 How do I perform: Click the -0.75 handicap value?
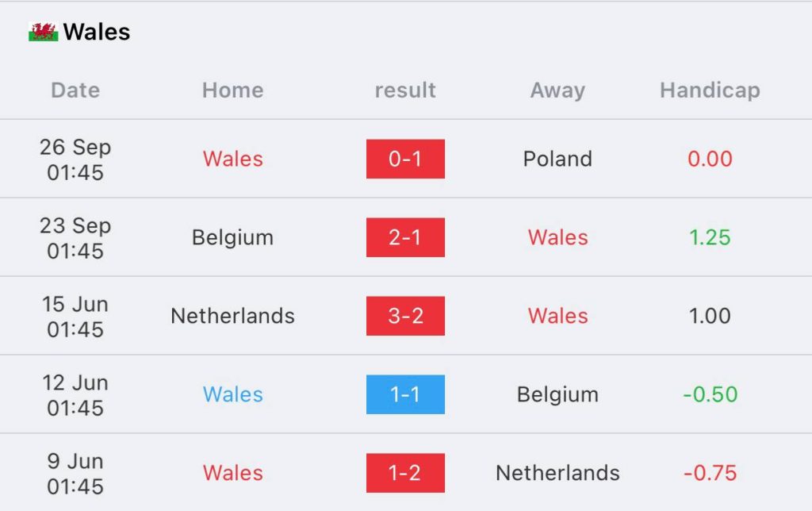(x=710, y=473)
